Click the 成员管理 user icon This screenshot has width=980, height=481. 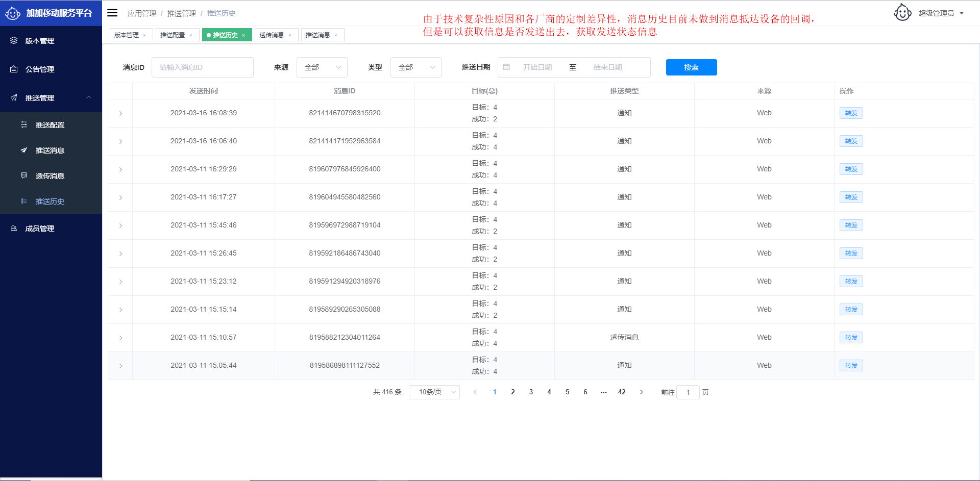point(14,228)
